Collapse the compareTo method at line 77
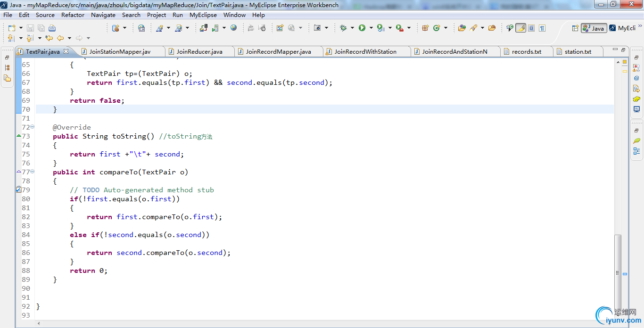644x328 pixels. point(32,172)
